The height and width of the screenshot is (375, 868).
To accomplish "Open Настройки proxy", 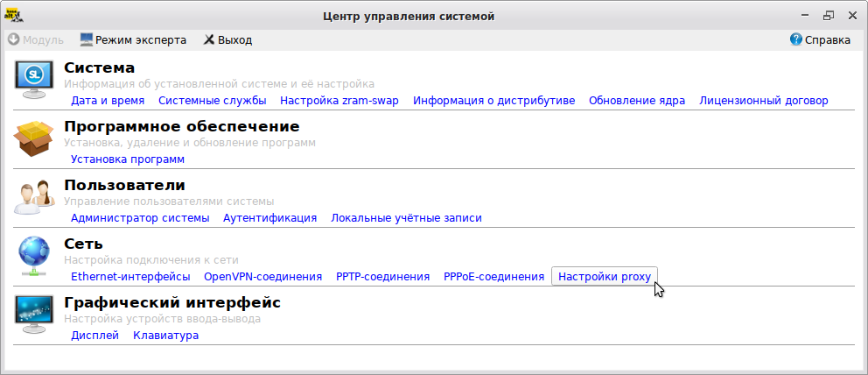I will click(x=604, y=276).
